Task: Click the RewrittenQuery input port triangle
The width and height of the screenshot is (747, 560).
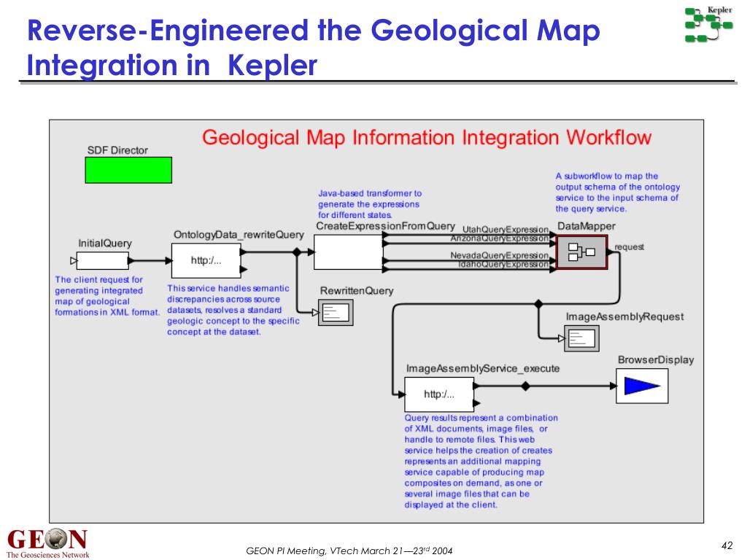Action: tap(315, 312)
